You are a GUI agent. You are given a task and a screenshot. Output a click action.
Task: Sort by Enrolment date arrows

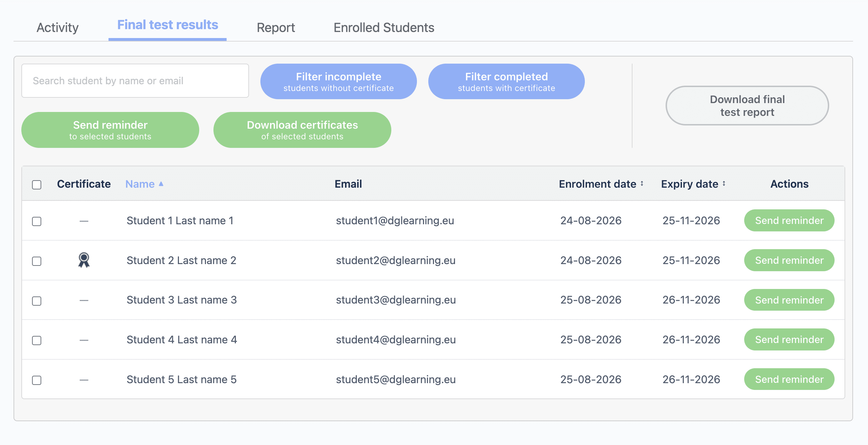642,184
